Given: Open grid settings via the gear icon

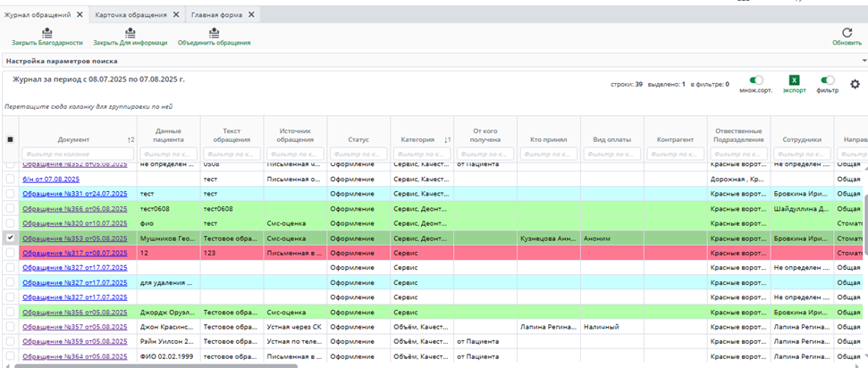Looking at the screenshot, I should pos(855,84).
